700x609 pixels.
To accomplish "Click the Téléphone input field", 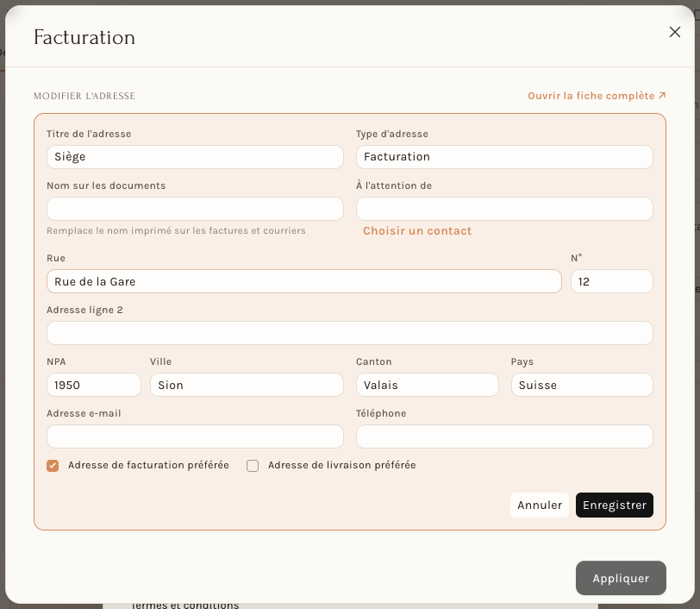I will [504, 436].
